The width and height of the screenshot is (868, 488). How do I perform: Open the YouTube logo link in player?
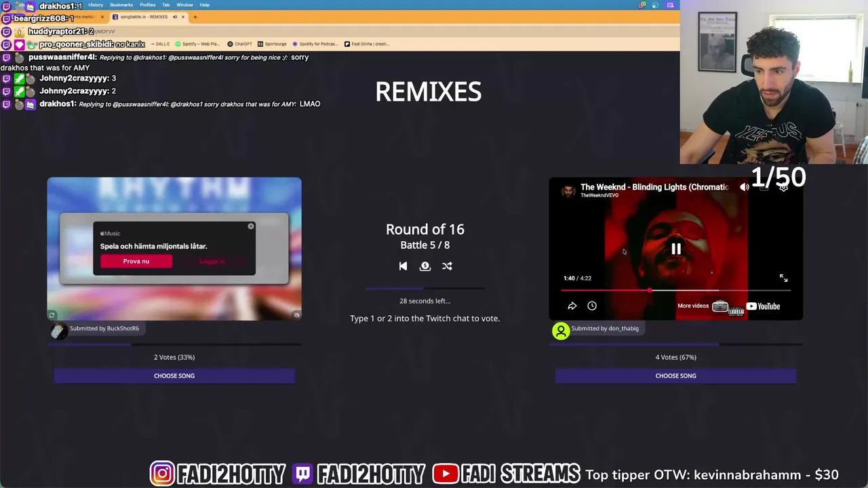(764, 306)
